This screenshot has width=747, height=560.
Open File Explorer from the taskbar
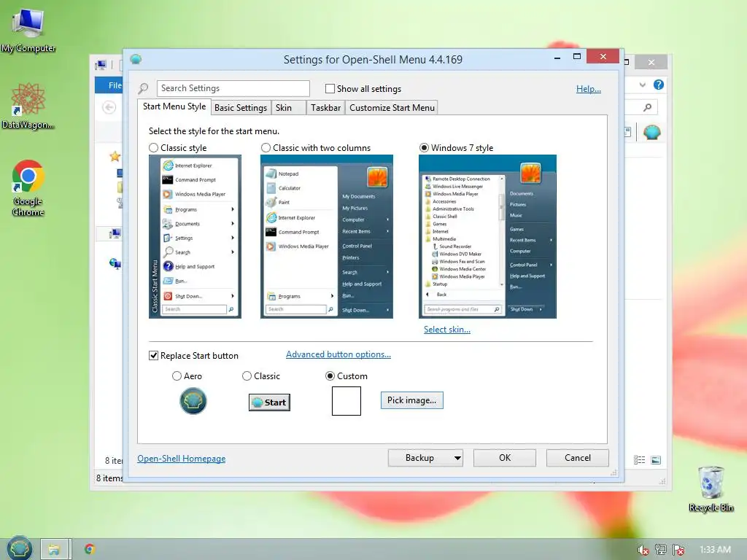[54, 549]
